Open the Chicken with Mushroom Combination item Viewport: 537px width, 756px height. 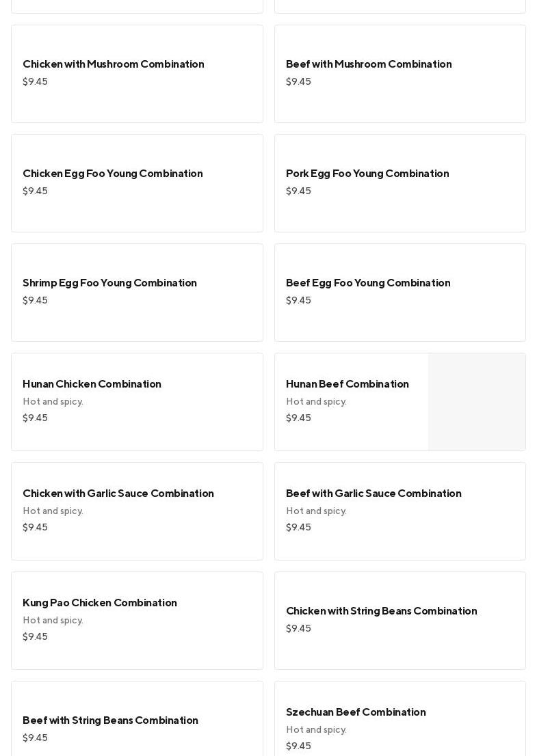[114, 64]
